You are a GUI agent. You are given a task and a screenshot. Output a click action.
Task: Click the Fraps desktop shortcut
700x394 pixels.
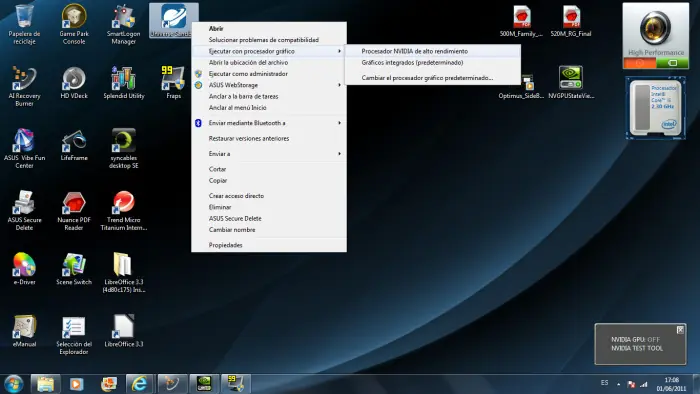click(173, 83)
